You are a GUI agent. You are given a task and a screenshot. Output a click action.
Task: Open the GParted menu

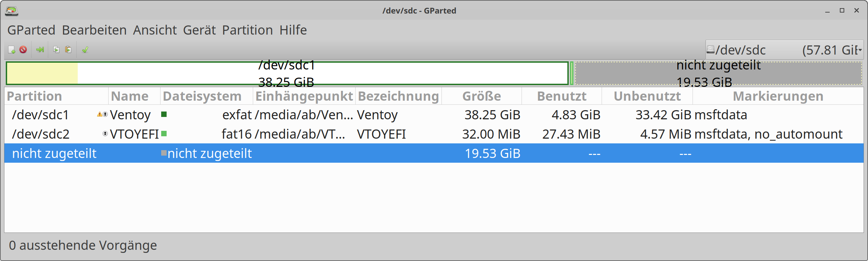tap(31, 30)
